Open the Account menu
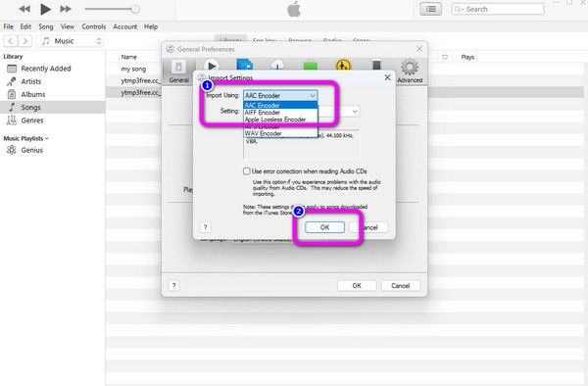The width and height of the screenshot is (588, 386). click(x=124, y=26)
